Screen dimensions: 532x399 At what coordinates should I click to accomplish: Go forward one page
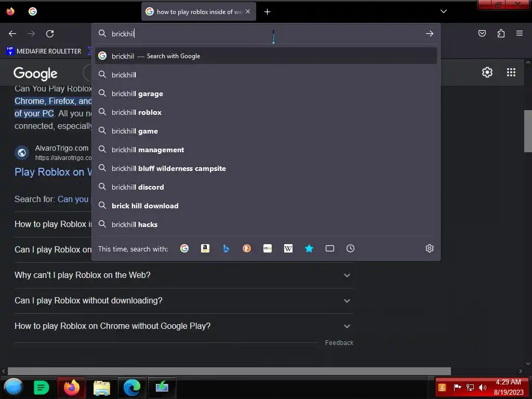pyautogui.click(x=31, y=34)
